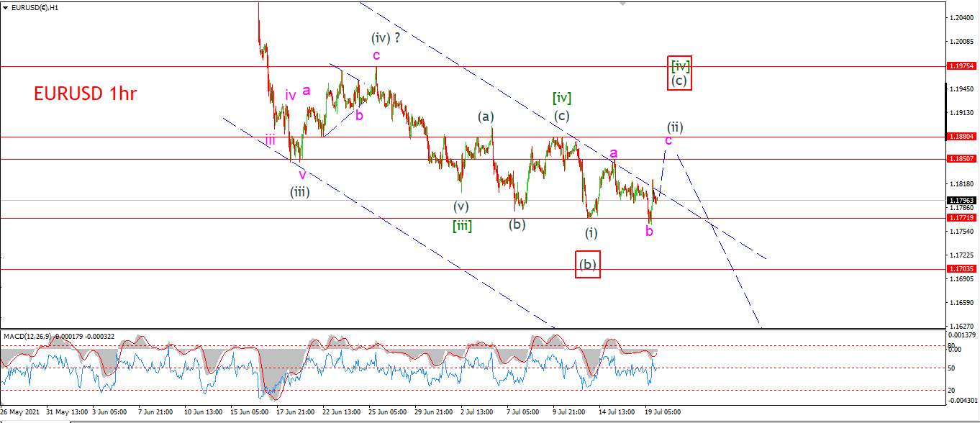Click the magenta 'iii' wave label
Image resolution: width=980 pixels, height=423 pixels.
pos(270,140)
